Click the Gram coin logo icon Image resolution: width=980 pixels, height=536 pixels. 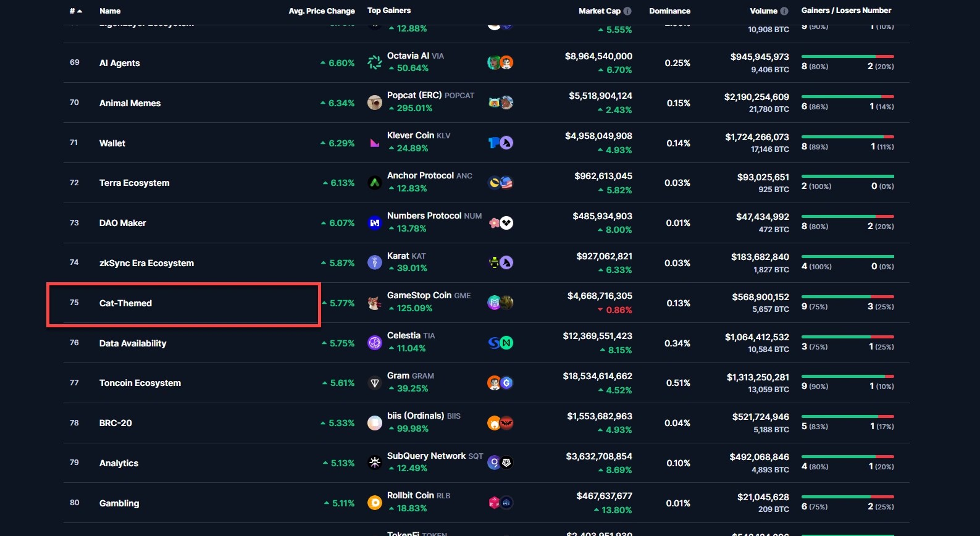(375, 383)
